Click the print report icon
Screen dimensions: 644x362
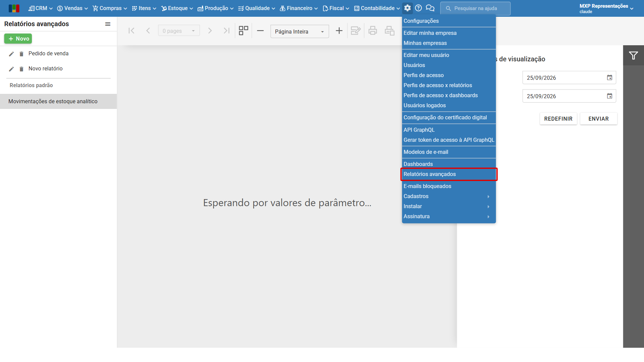[373, 31]
